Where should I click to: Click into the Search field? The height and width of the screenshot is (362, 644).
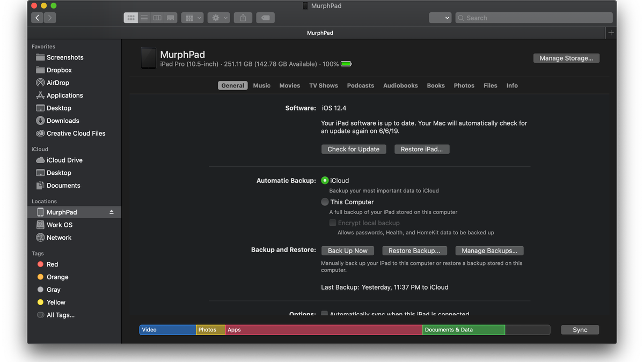534,18
